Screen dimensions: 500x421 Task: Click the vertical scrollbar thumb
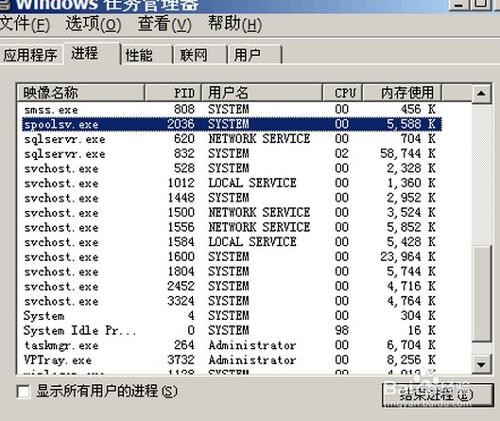(481, 294)
